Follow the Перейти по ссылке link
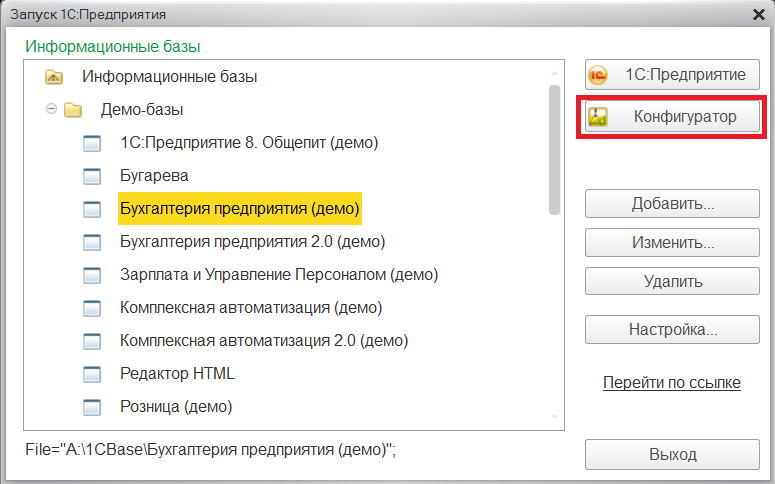775x484 pixels. click(671, 383)
